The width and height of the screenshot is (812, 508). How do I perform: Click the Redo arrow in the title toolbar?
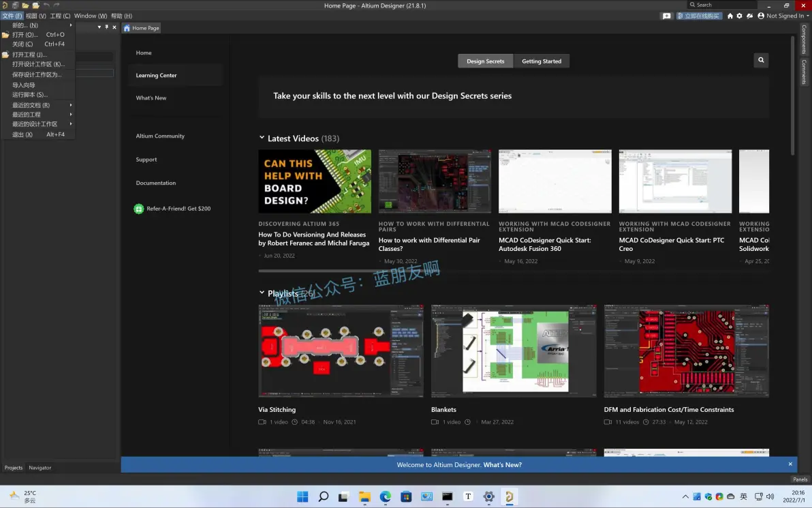tap(57, 5)
